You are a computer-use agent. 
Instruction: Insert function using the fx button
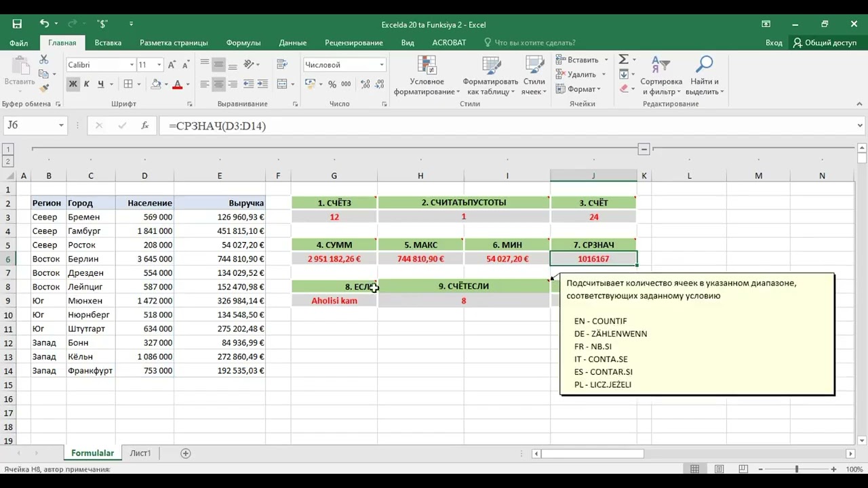[x=144, y=125]
